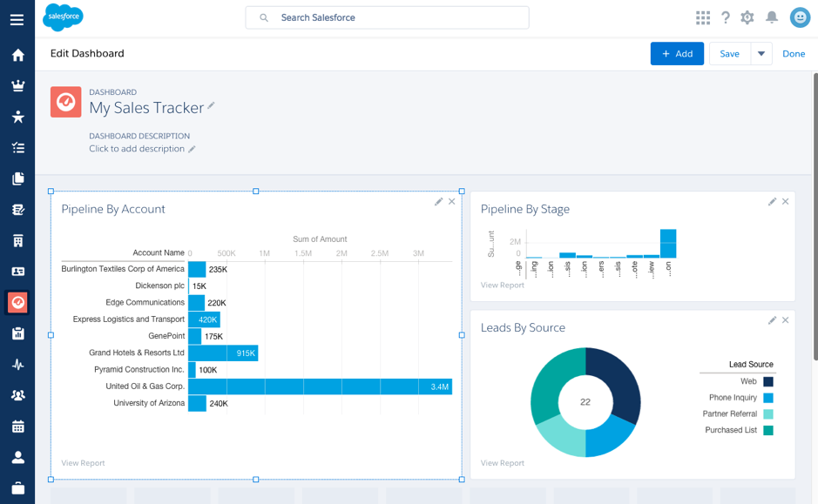Remove the Pipeline By Stage component
This screenshot has height=504, width=818.
point(786,202)
